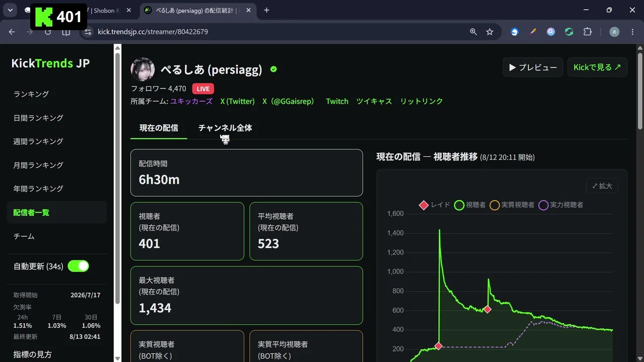Click the sidebar scrollbar down arrow
Image resolution: width=644 pixels, height=362 pixels.
pos(118,358)
